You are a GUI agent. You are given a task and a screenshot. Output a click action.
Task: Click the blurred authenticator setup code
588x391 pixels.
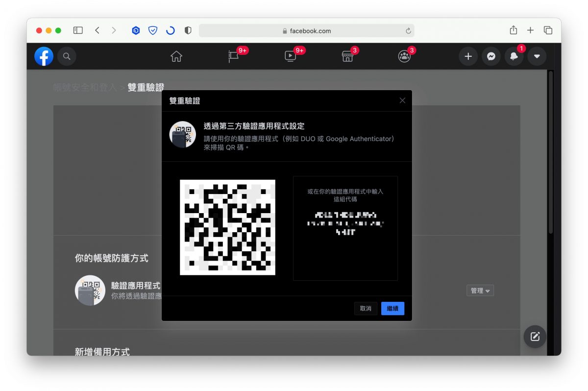(x=345, y=223)
